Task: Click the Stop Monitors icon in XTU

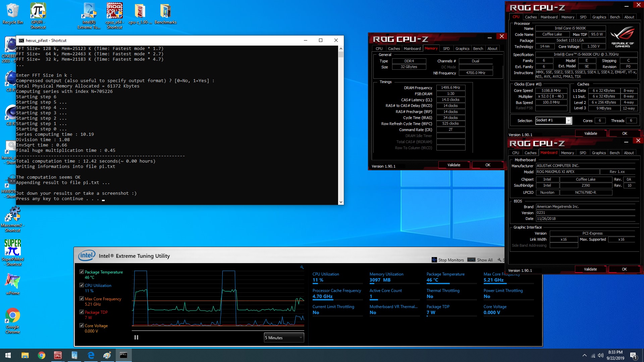Action: [434, 260]
